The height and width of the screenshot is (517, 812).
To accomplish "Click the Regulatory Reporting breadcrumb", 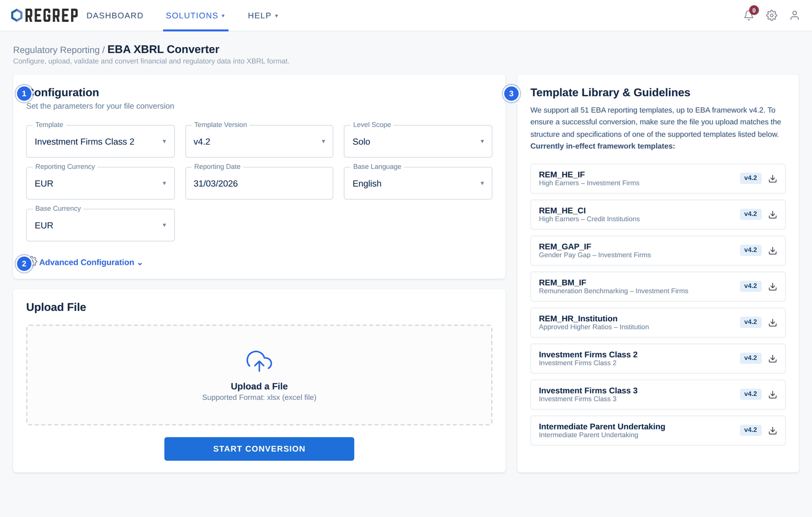I will pos(56,50).
